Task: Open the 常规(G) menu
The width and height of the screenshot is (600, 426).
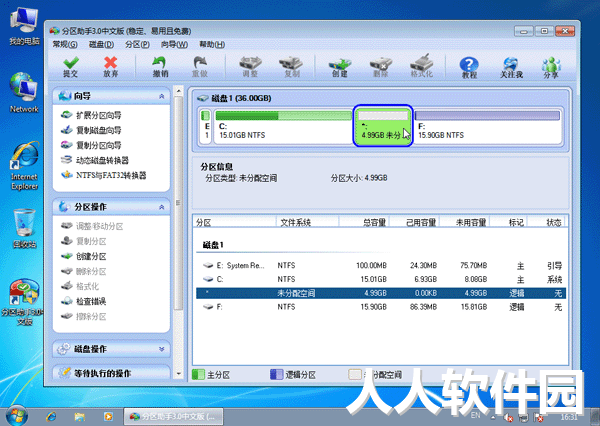Action: [x=65, y=44]
